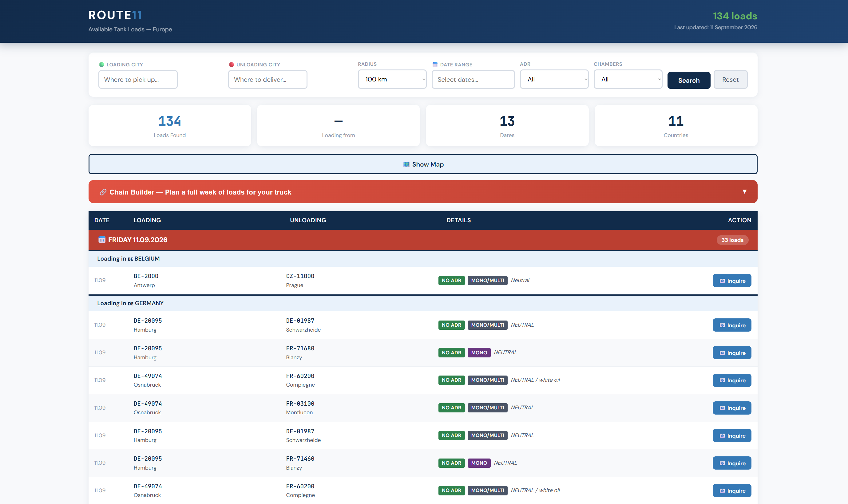The height and width of the screenshot is (504, 848).
Task: Click the Inquire icon on the Osnabruck to Montlucon row
Action: click(x=722, y=408)
